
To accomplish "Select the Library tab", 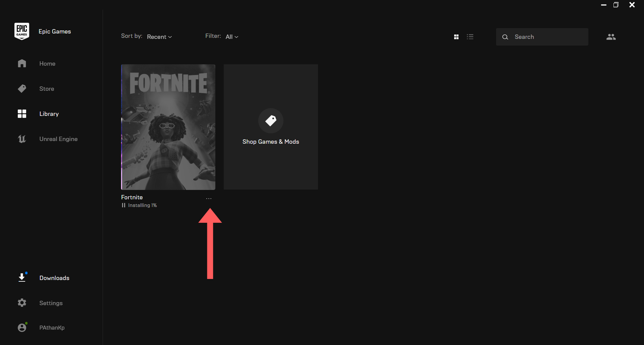I will (49, 114).
